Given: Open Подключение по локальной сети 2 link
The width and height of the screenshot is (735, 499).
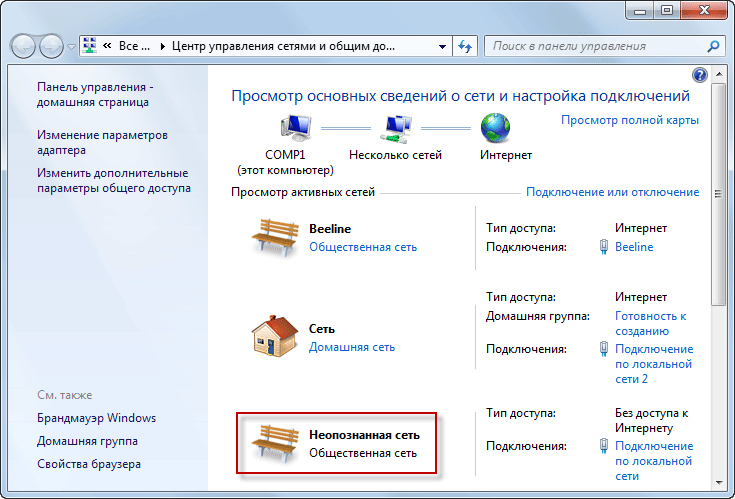Looking at the screenshot, I should [654, 364].
